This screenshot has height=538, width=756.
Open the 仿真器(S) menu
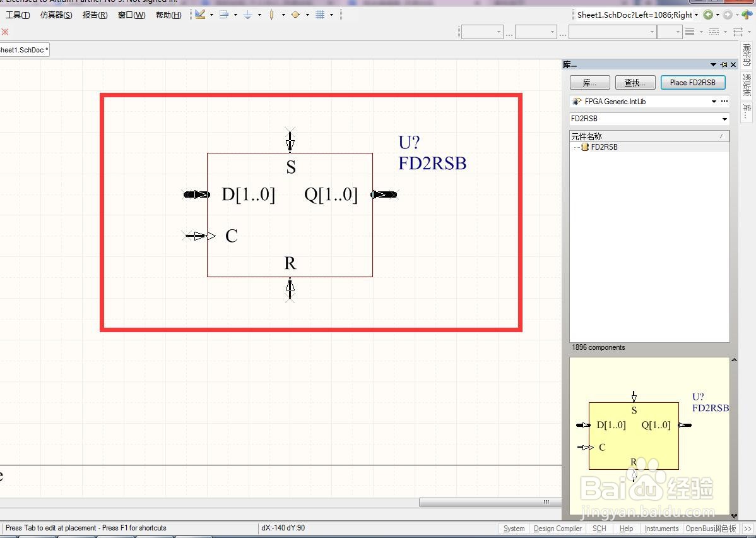click(56, 15)
